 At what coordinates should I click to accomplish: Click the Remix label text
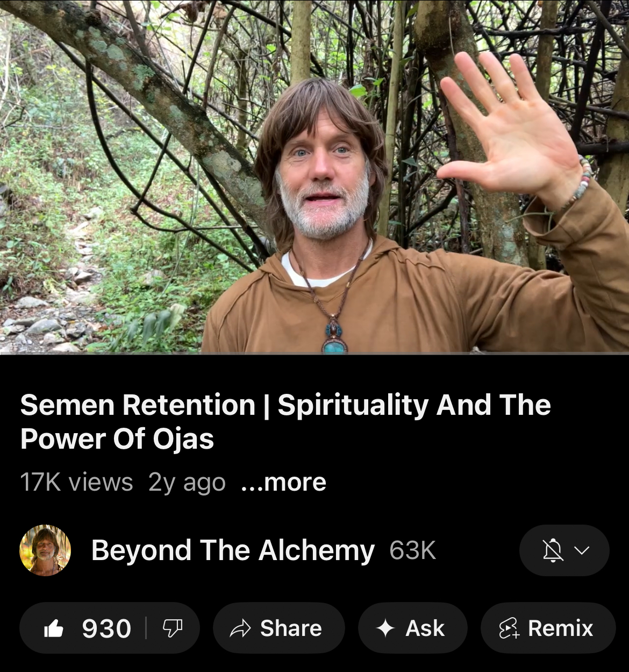point(560,628)
